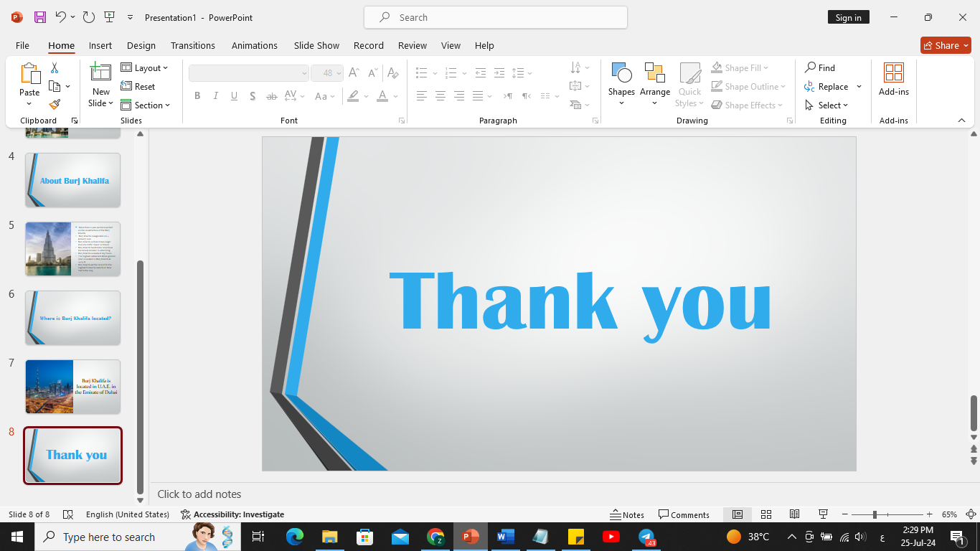This screenshot has height=551, width=980.
Task: Open the font size dropdown
Action: tap(339, 73)
